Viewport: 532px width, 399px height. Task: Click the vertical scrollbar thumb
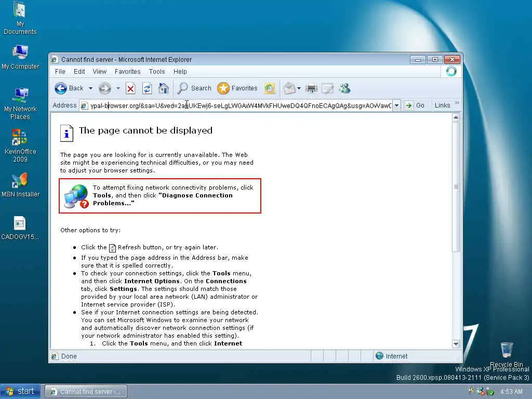pyautogui.click(x=456, y=187)
